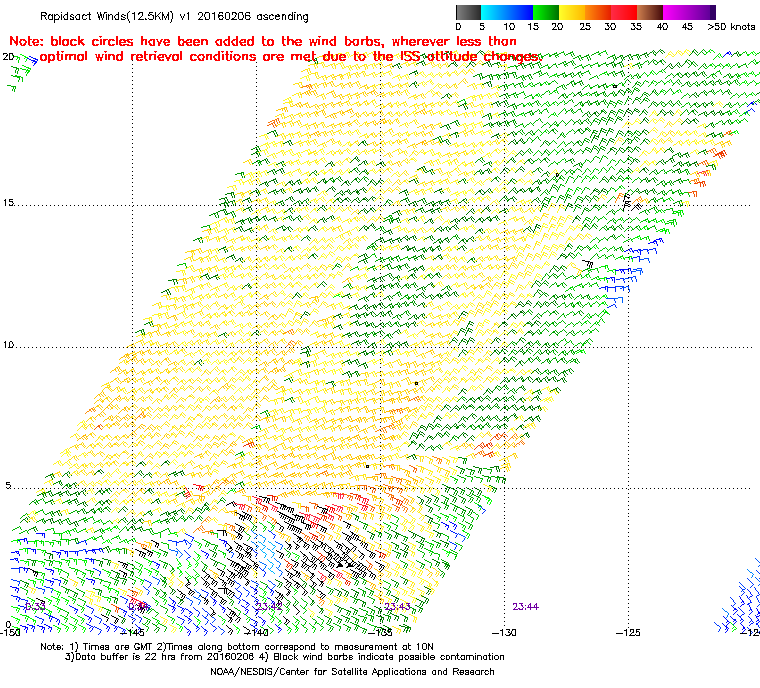760x688 pixels.
Task: Click the NOAA/NESDIS credit line
Action: (x=352, y=672)
